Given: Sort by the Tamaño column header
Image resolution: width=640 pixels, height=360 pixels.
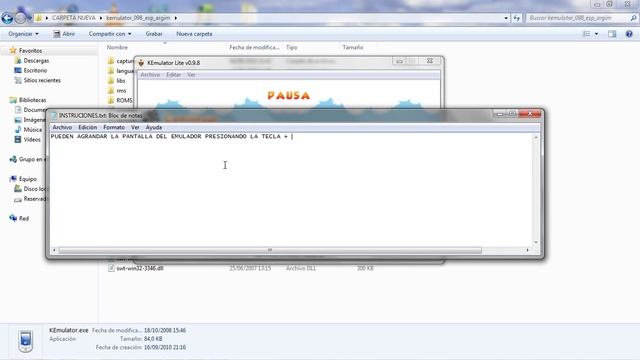Looking at the screenshot, I should (x=353, y=47).
